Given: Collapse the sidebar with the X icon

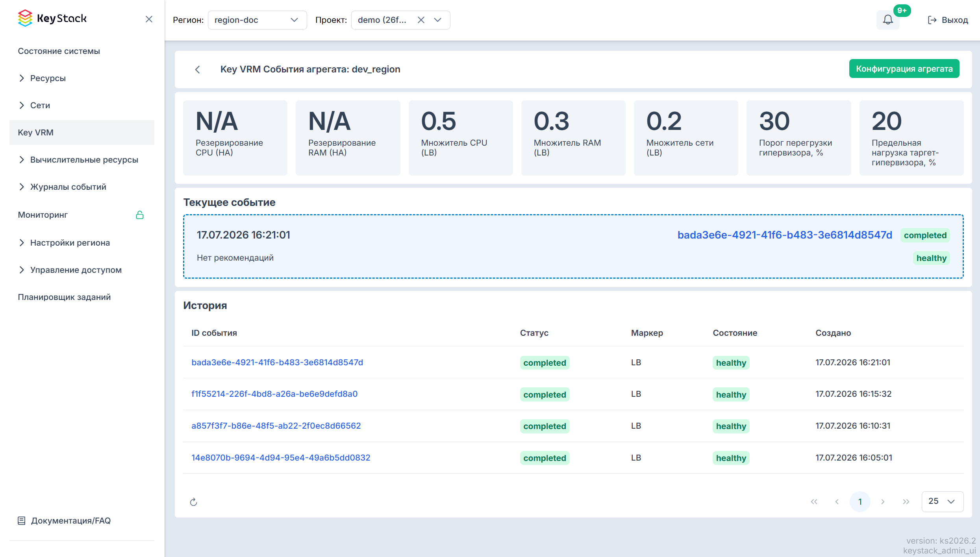Looking at the screenshot, I should pos(149,19).
